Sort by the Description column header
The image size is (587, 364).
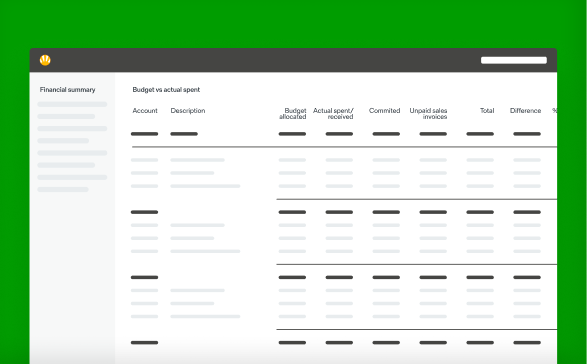coord(188,110)
